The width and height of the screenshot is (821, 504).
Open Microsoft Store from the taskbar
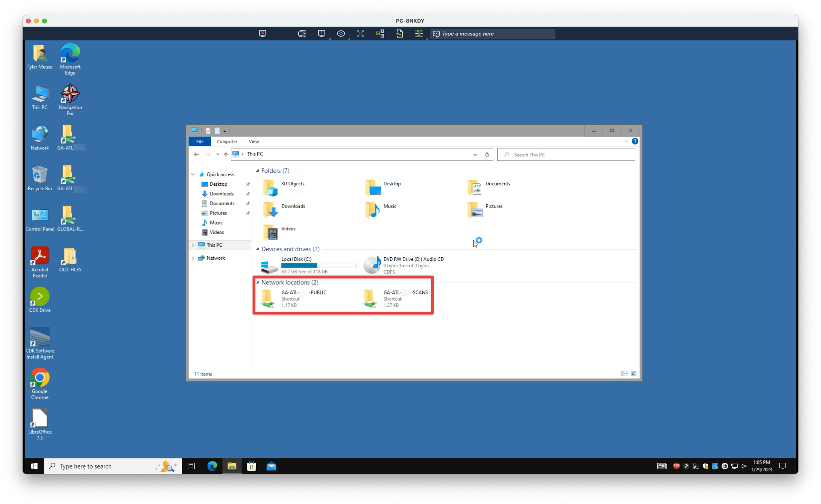251,466
